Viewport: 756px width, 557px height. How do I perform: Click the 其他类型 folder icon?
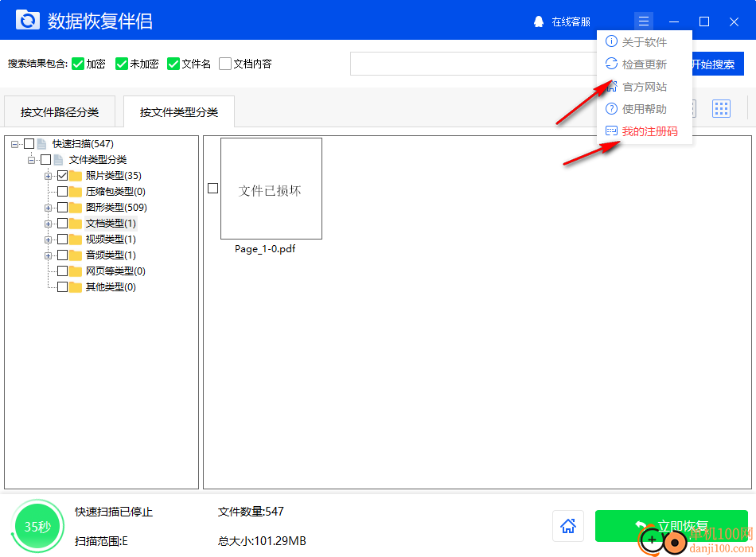tap(76, 286)
